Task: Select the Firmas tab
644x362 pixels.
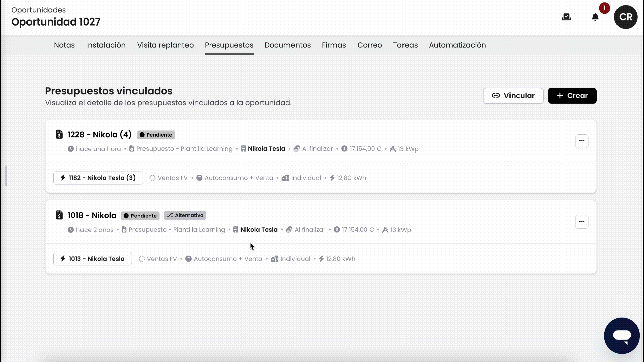Action: 334,45
